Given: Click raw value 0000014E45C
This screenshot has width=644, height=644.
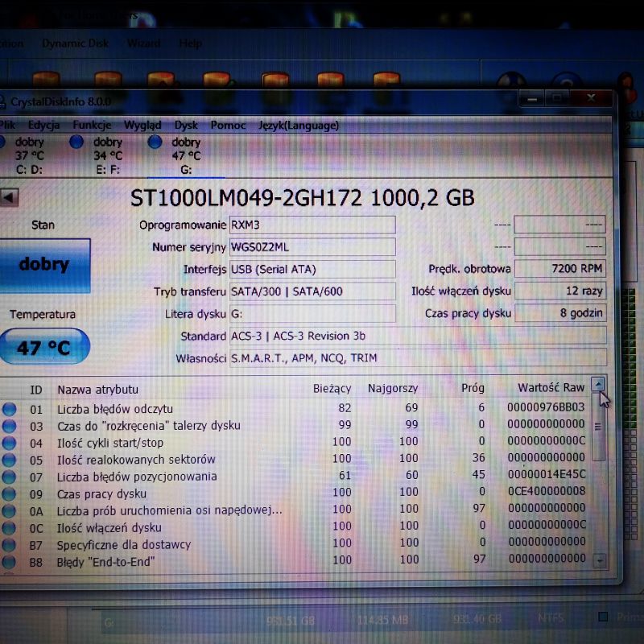Looking at the screenshot, I should click(x=547, y=474).
